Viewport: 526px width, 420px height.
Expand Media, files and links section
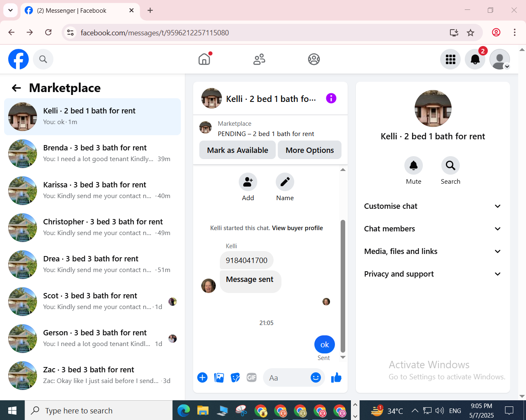pyautogui.click(x=433, y=252)
